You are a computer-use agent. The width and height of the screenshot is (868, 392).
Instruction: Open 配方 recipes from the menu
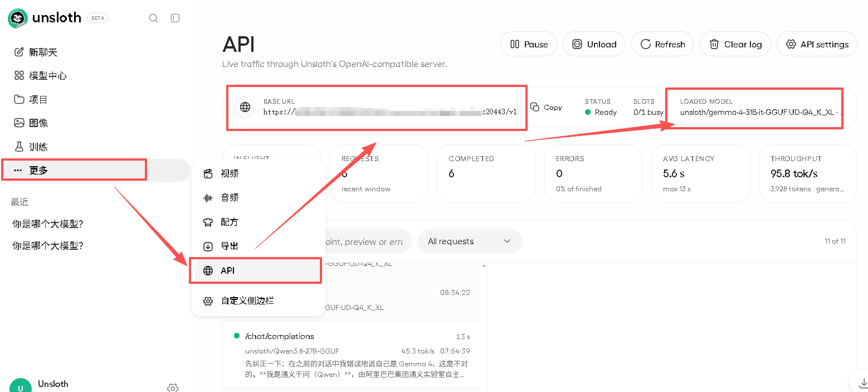[x=258, y=222]
